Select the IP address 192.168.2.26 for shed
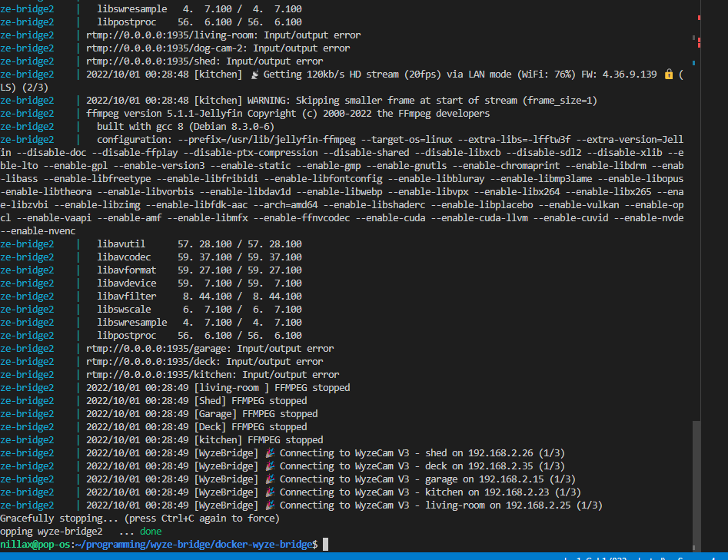 [x=500, y=452]
